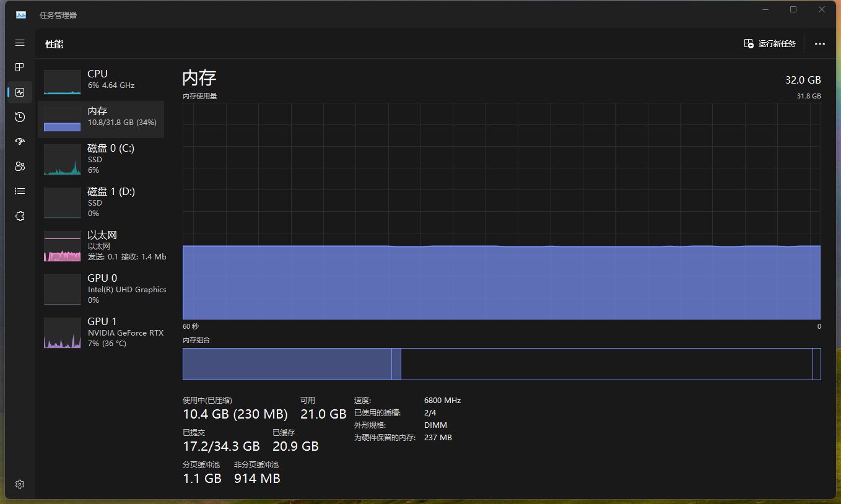The height and width of the screenshot is (504, 841).
Task: Open the three-dot more options menu
Action: pos(820,44)
